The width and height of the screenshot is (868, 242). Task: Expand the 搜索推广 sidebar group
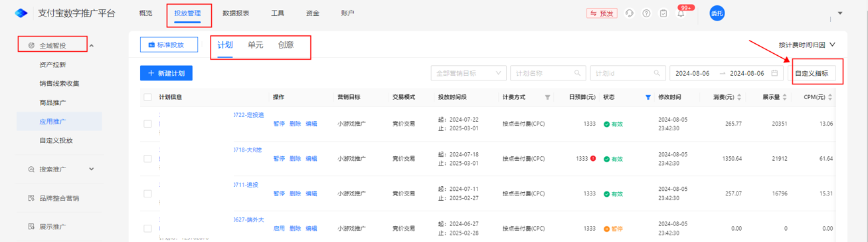(92, 170)
